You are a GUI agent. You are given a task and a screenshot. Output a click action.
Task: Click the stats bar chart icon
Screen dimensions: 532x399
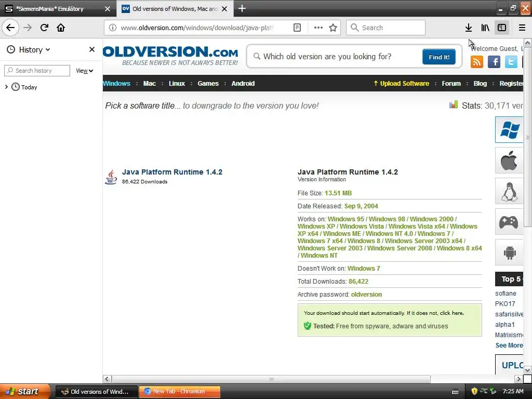(x=453, y=104)
